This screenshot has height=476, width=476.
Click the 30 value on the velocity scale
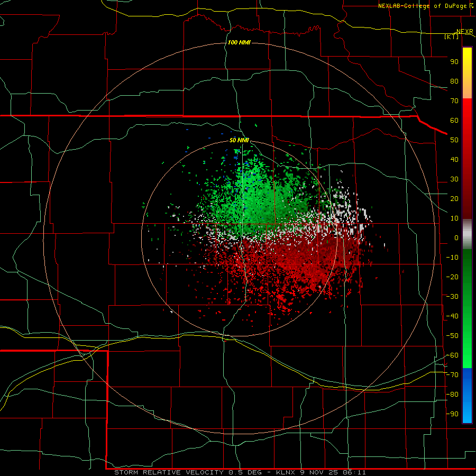(x=454, y=179)
